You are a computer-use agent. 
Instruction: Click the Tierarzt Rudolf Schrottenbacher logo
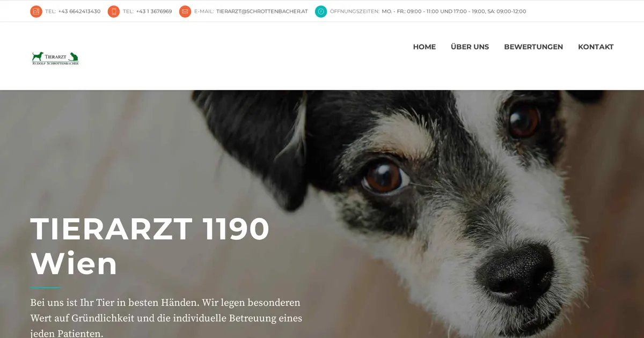coord(55,58)
